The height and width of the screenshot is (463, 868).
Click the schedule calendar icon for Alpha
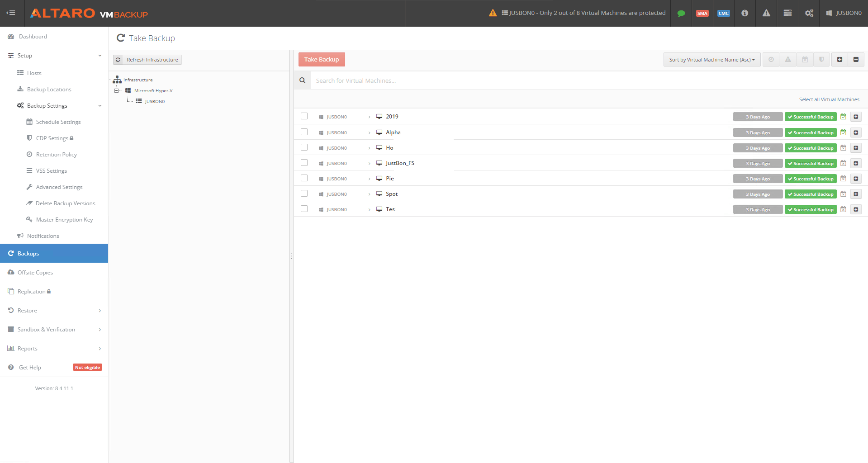coord(843,132)
